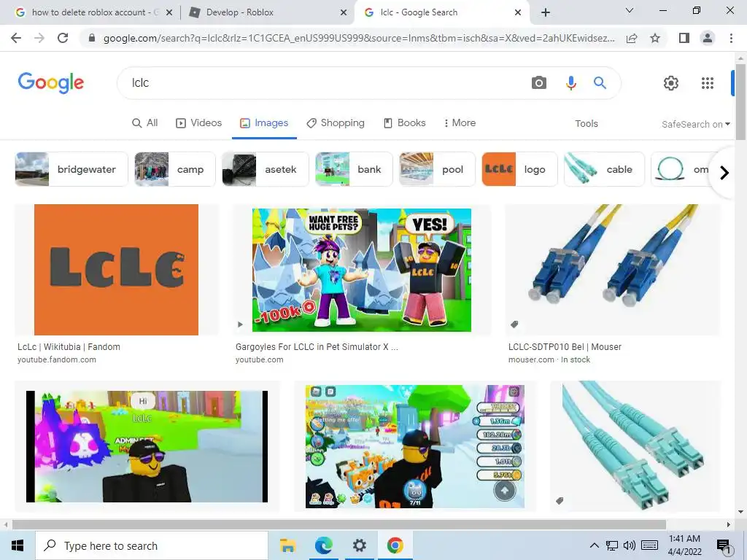Viewport: 747px width, 560px height.
Task: Open the Windows Start menu
Action: coord(18,545)
